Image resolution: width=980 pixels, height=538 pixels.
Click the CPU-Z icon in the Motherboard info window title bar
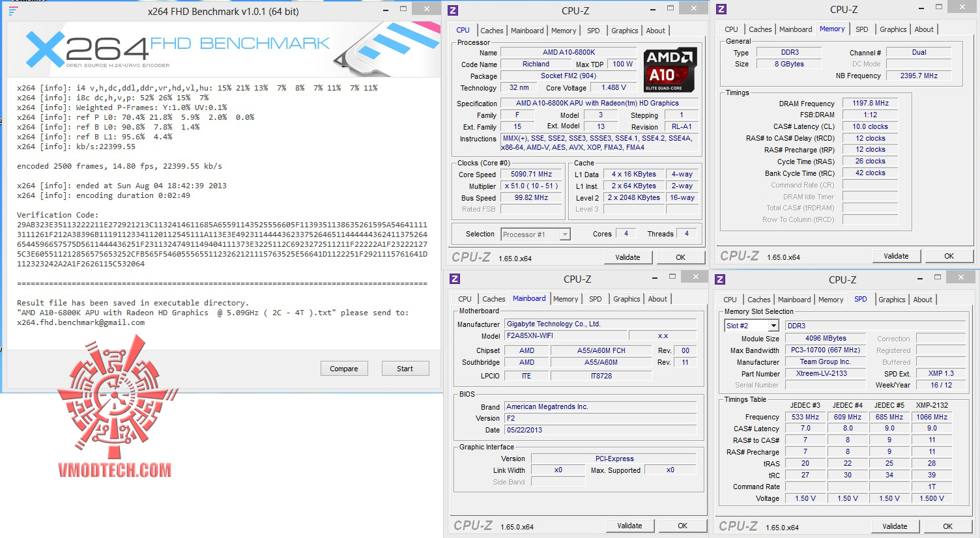pos(455,279)
